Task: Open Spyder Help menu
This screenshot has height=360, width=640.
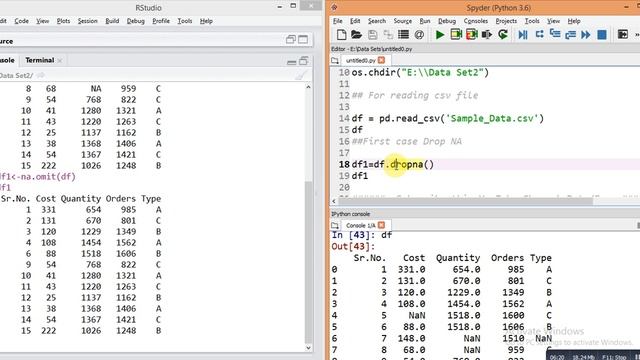Action: pos(573,21)
